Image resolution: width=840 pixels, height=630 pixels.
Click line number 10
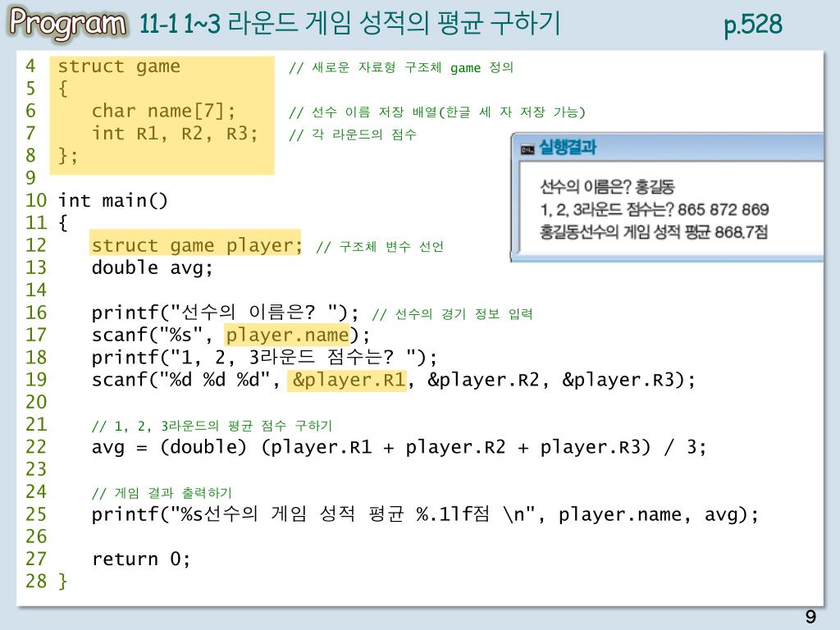[36, 200]
